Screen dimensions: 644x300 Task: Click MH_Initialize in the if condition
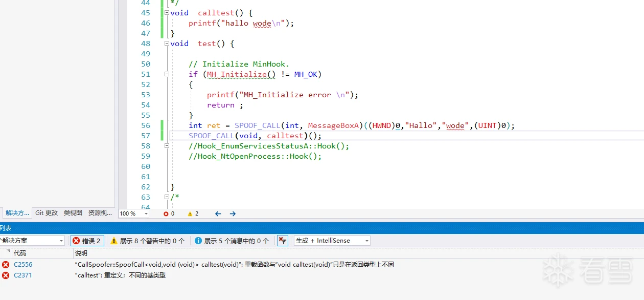click(237, 74)
